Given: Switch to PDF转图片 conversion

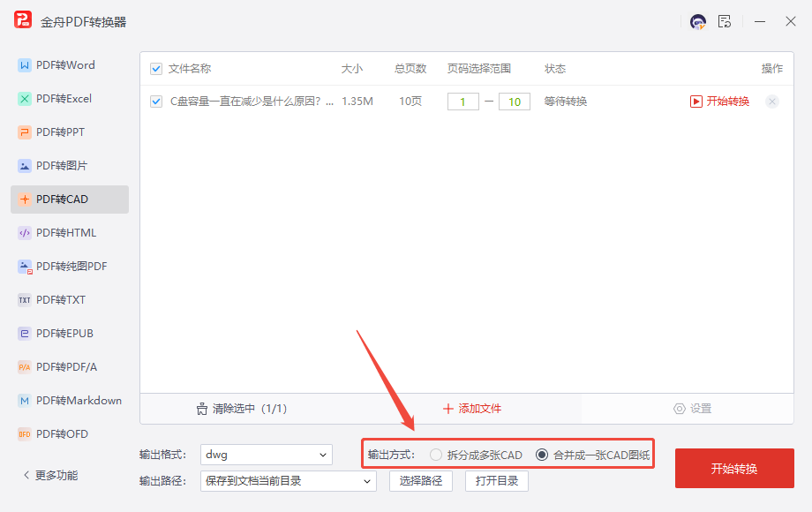Looking at the screenshot, I should (70, 166).
